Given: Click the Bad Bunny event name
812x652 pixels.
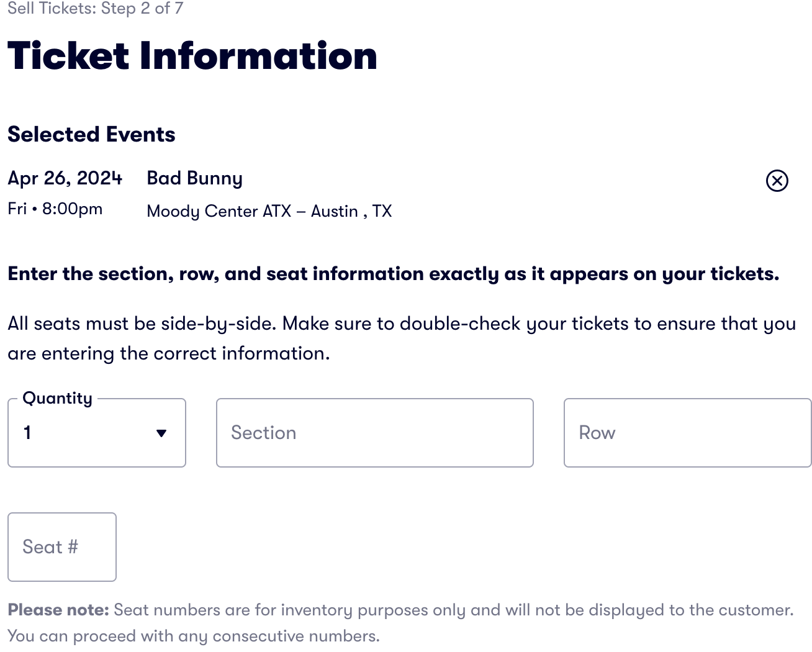Looking at the screenshot, I should 194,178.
